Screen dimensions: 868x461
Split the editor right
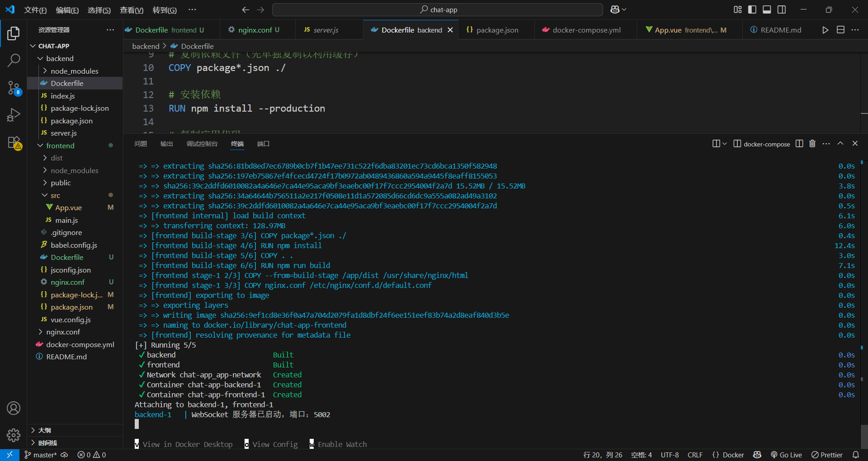(840, 30)
